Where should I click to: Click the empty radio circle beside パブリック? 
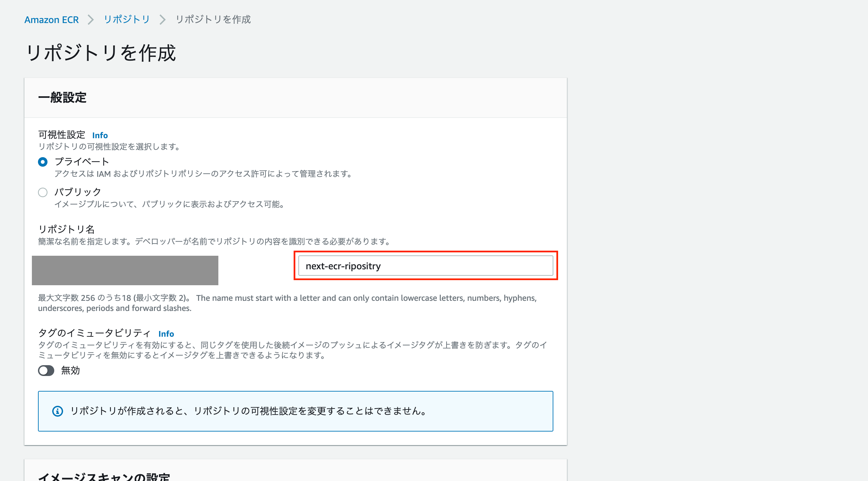point(42,192)
